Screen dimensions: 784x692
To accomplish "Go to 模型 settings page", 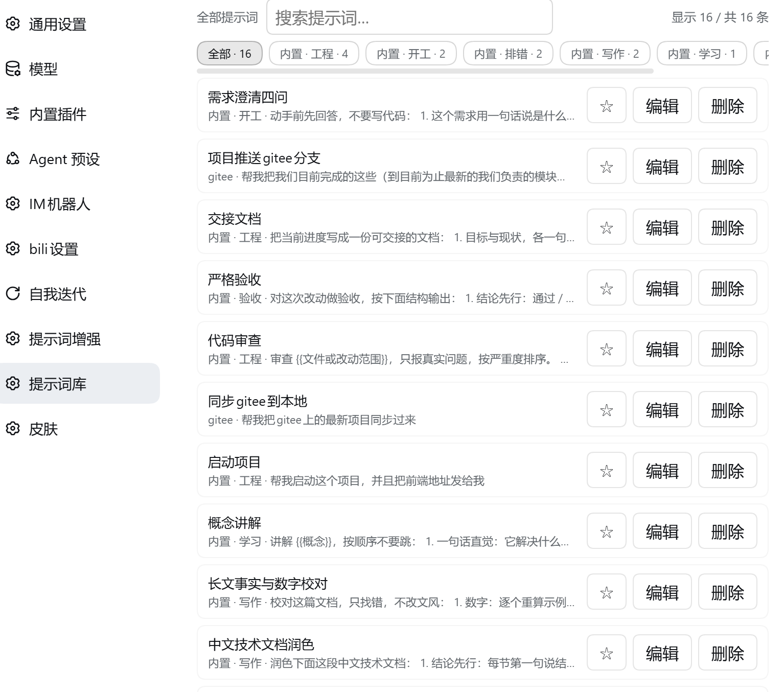I will (x=80, y=68).
